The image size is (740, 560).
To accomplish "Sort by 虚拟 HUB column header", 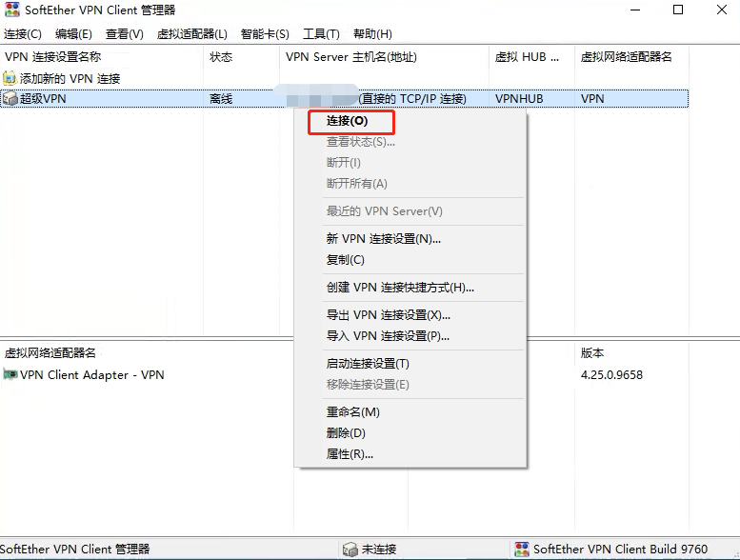I will 531,57.
